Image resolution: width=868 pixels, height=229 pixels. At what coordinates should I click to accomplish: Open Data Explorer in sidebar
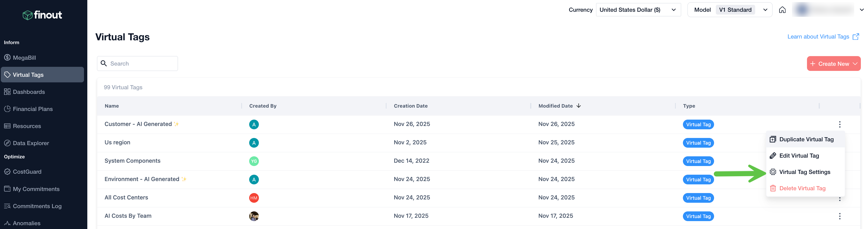[x=31, y=143]
